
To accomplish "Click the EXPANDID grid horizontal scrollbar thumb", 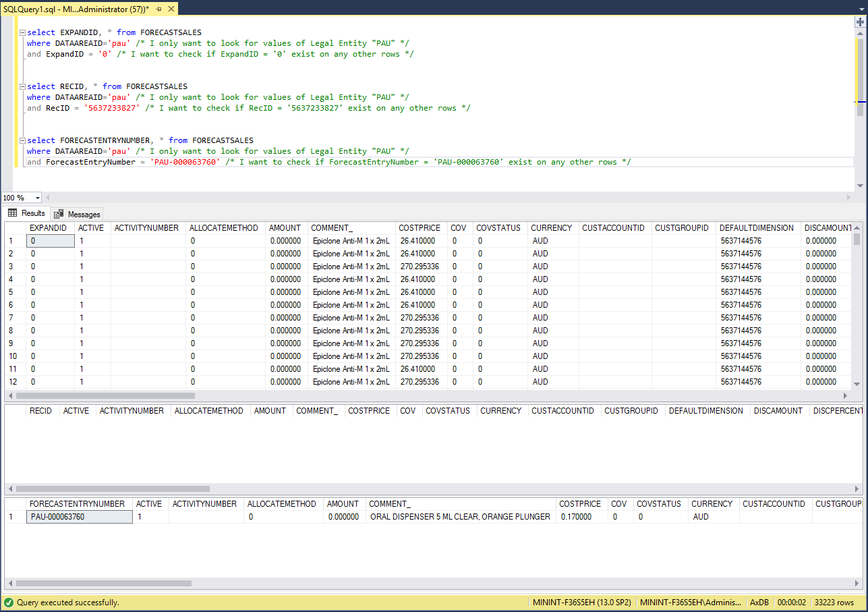I will 105,396.
